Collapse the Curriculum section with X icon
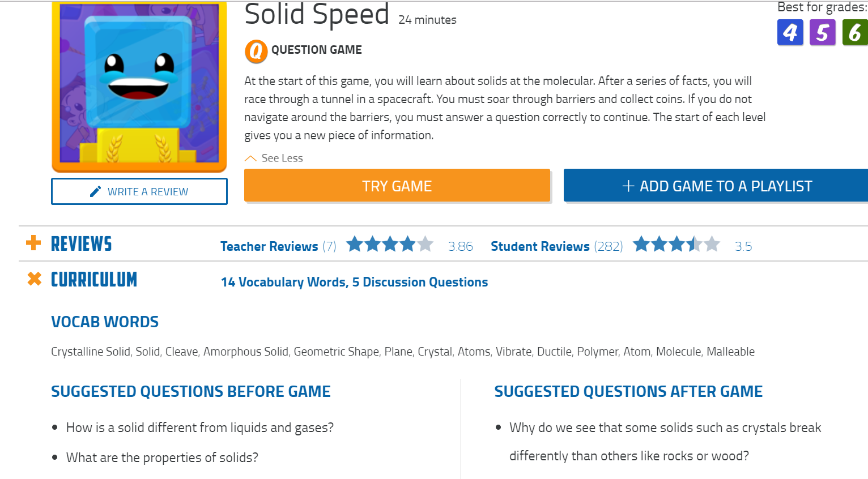This screenshot has width=868, height=479. 35,279
